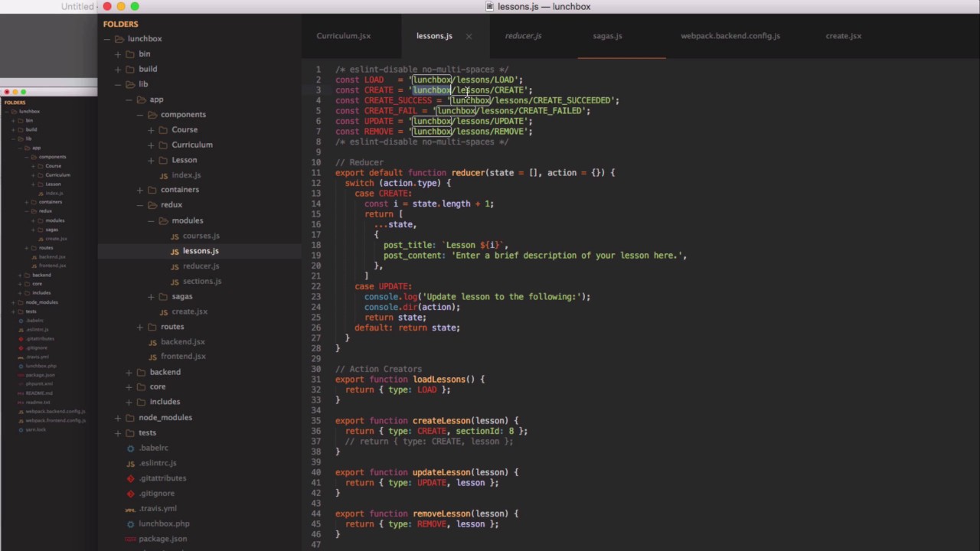
Task: Click the JS icon beside index.js
Action: pyautogui.click(x=163, y=175)
